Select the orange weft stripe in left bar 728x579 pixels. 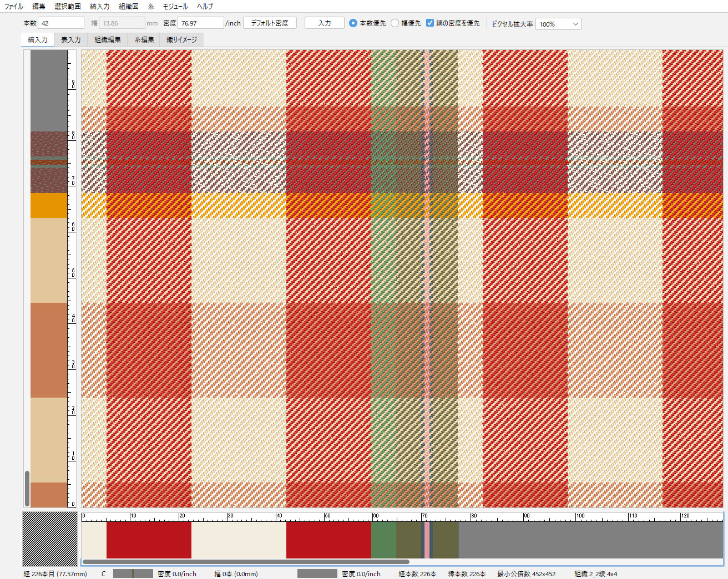click(49, 205)
